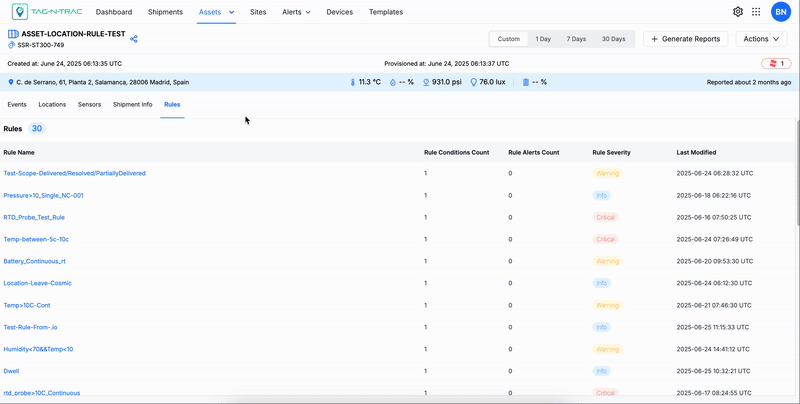Click the temperature thermometer icon
The height and width of the screenshot is (404, 800).
(x=352, y=82)
